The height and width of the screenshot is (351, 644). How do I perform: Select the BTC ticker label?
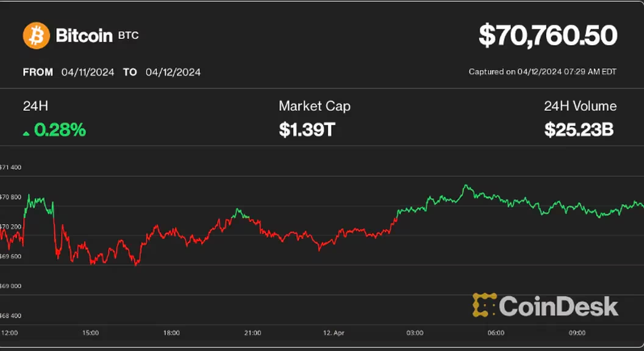click(128, 36)
